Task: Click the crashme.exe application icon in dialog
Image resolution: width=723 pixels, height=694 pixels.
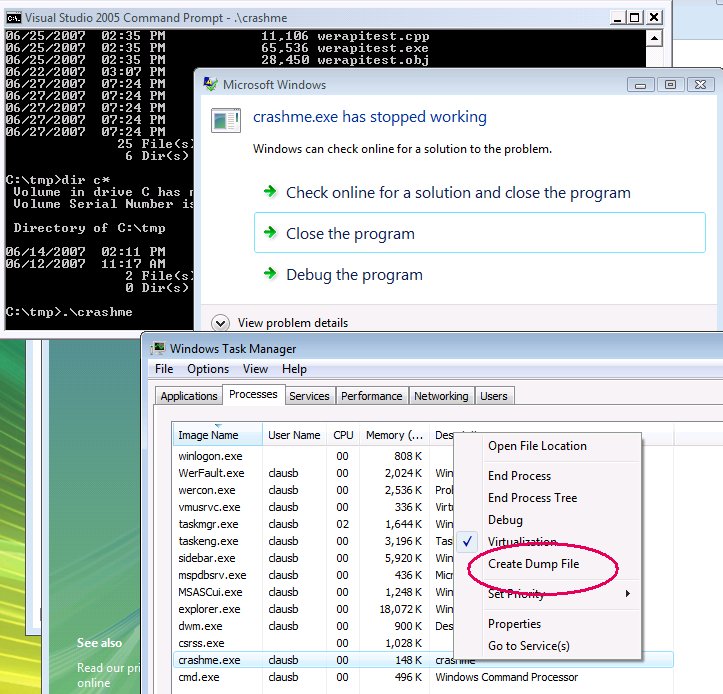Action: tap(225, 120)
